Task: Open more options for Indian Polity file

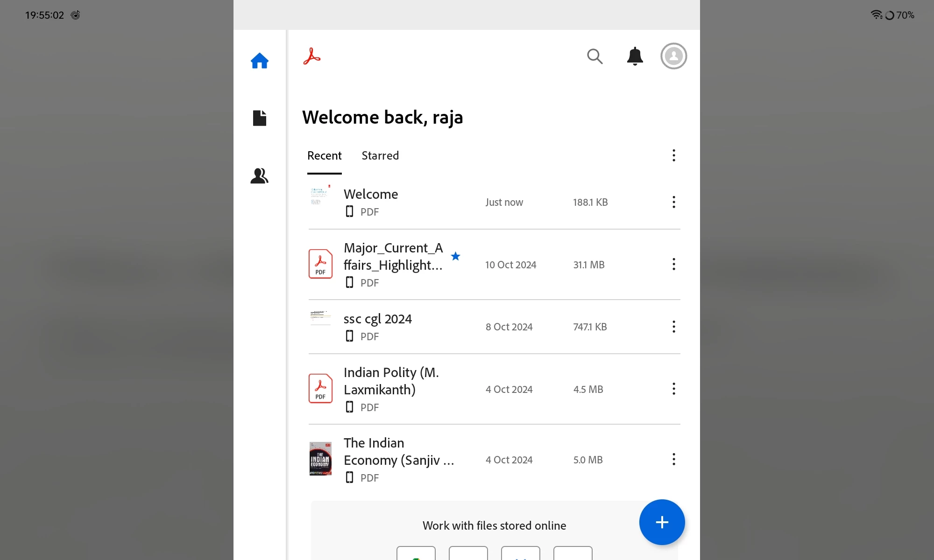Action: [673, 389]
